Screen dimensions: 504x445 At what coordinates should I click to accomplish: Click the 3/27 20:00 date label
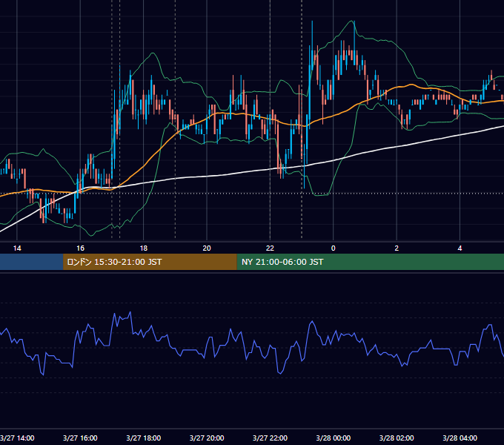coord(207,438)
